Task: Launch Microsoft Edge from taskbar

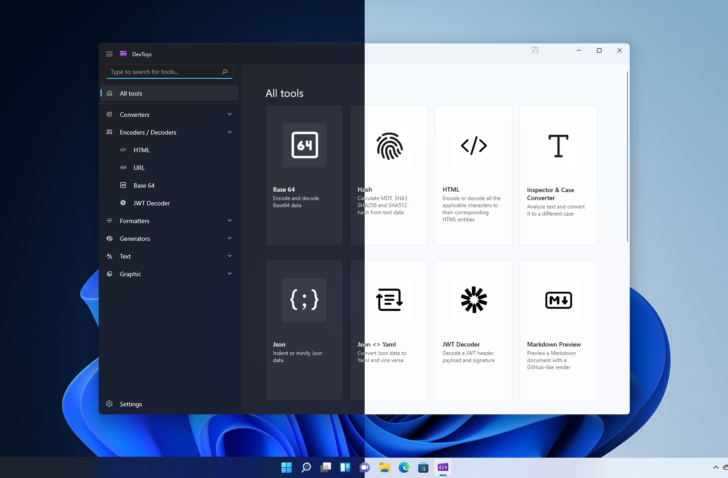Action: click(404, 467)
